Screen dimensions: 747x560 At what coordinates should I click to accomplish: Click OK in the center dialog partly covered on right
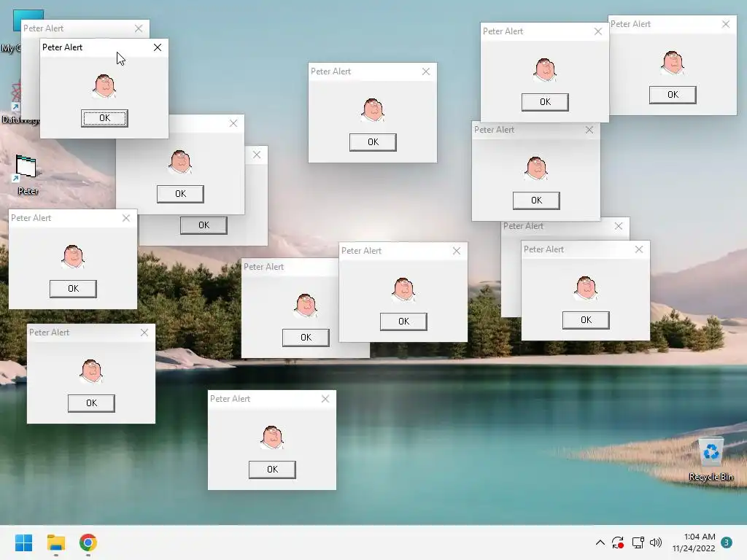pyautogui.click(x=306, y=338)
